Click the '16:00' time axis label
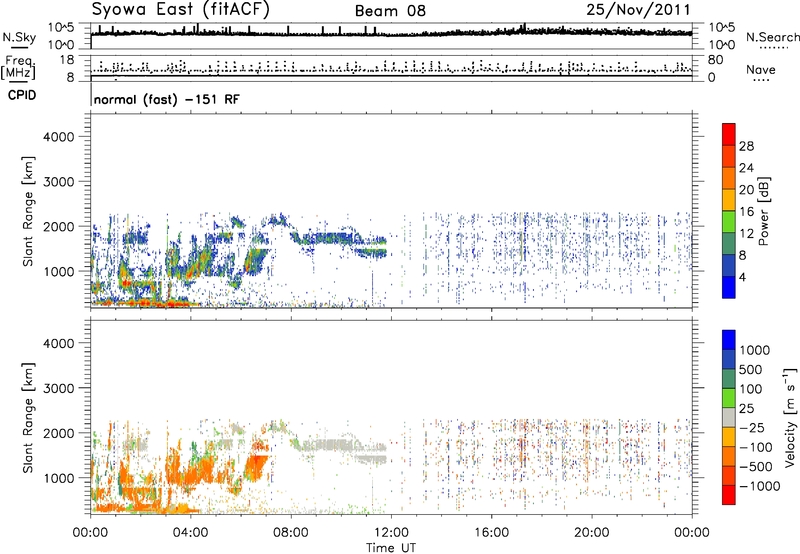The image size is (800, 554). (491, 533)
